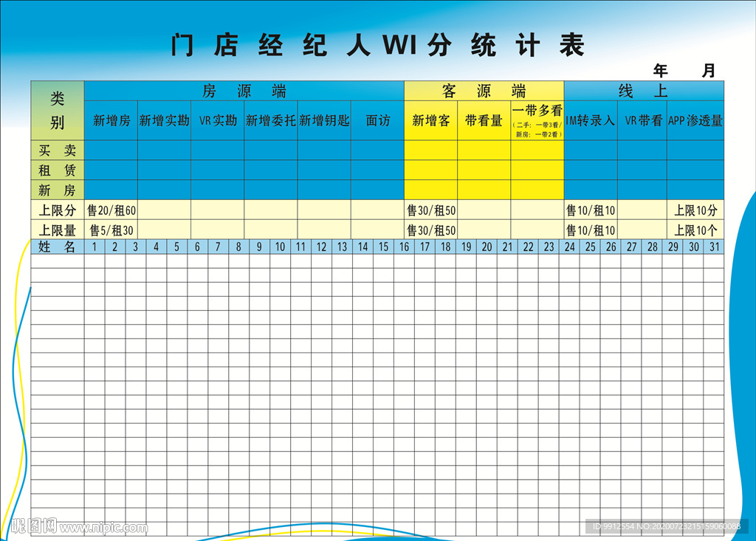Click the title 门店经纪人WI分统计表
This screenshot has height=541, width=756.
378,45
